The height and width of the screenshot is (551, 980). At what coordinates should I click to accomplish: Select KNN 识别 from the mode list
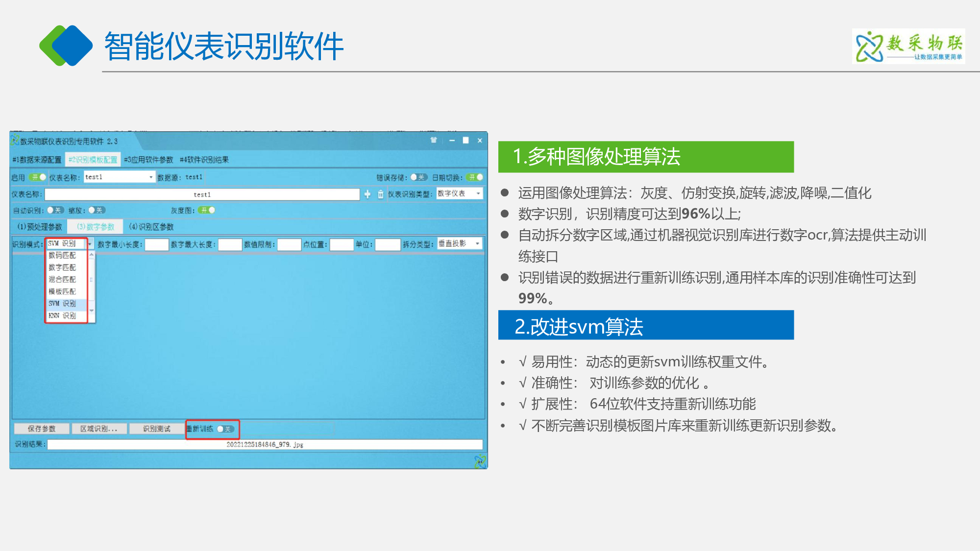(63, 316)
